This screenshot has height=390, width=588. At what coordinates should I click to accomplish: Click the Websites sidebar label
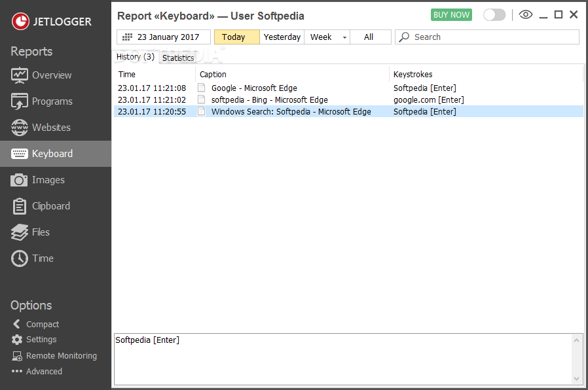[51, 128]
